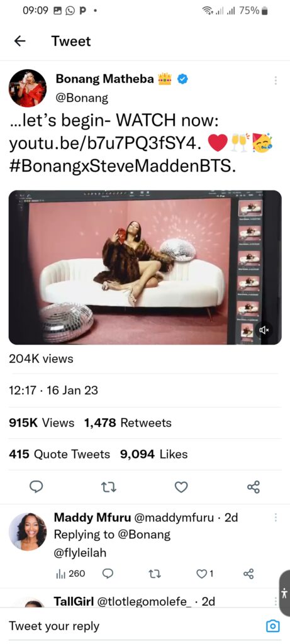Reply to Bonang's tweet via comment icon

36,487
